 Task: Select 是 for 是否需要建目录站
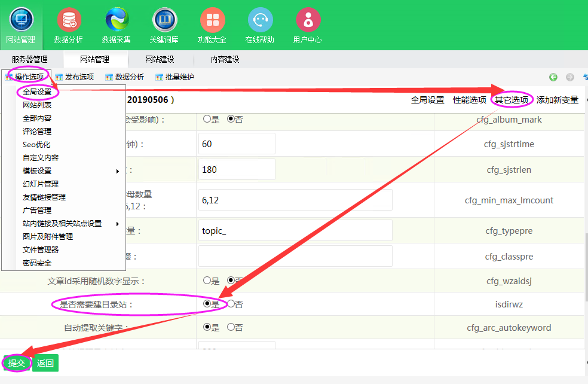tap(207, 304)
